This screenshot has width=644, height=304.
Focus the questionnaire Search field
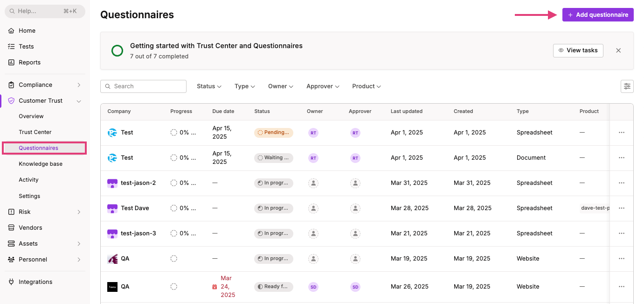point(143,86)
